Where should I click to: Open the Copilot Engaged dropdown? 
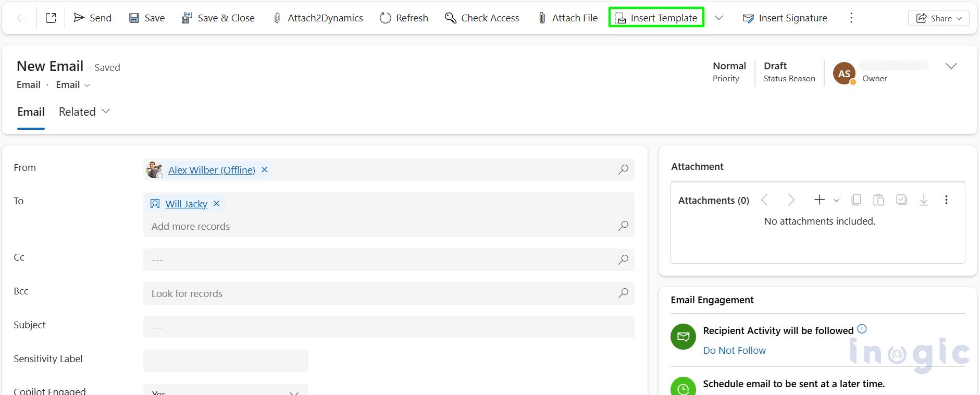(226, 390)
